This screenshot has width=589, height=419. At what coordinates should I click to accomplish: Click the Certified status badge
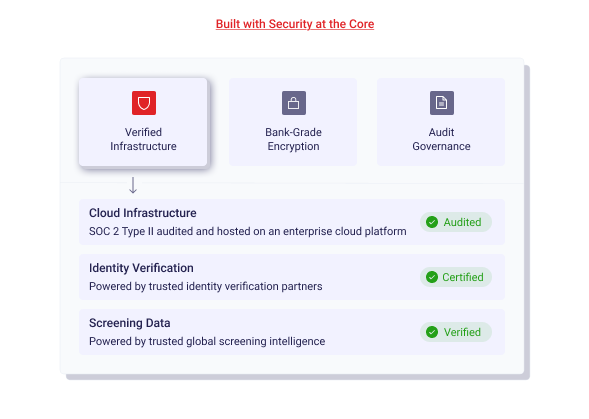pos(456,277)
